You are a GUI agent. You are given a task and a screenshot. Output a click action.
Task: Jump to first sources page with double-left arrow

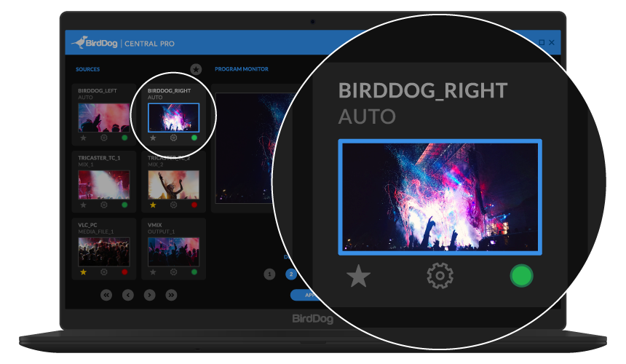[106, 295]
